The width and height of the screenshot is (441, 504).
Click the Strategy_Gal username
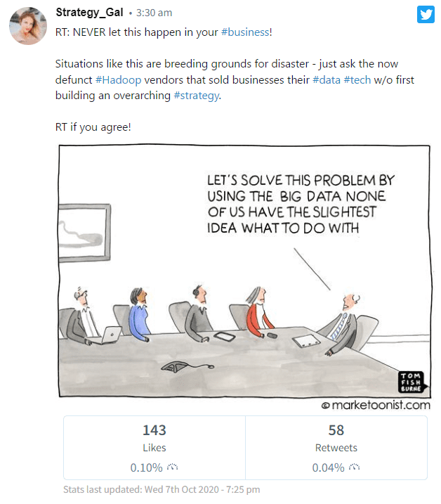[x=89, y=12]
